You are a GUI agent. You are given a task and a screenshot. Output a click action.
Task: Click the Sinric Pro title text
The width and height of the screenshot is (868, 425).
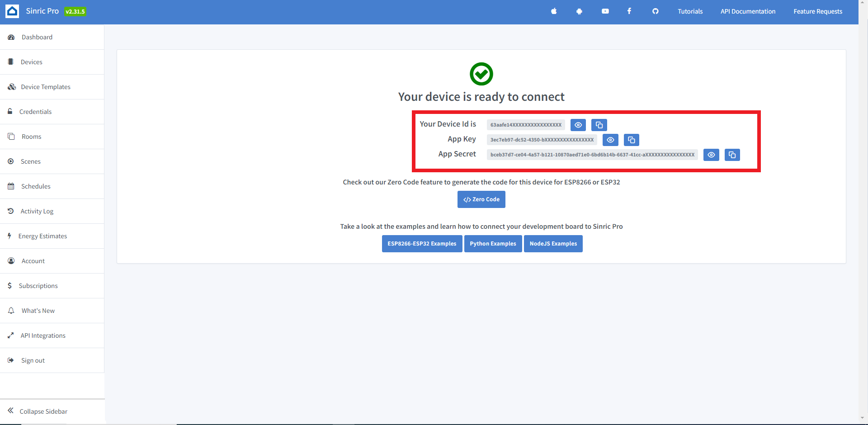click(42, 11)
